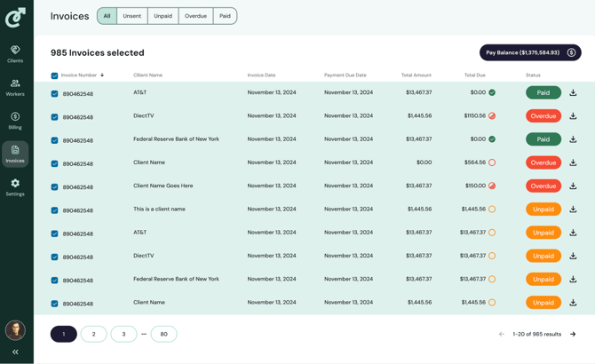Open Settings gear in sidebar
Image resolution: width=595 pixels, height=364 pixels.
coord(15,186)
